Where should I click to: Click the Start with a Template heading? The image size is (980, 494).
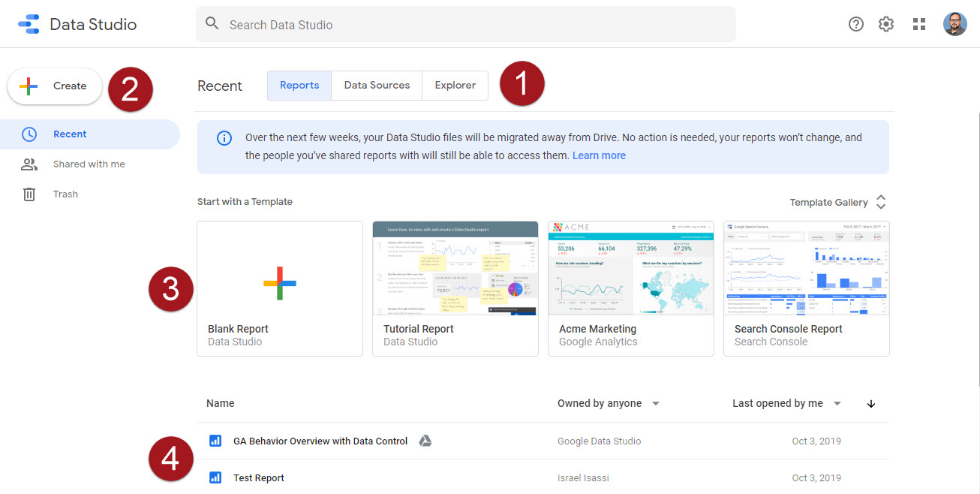[x=245, y=201]
